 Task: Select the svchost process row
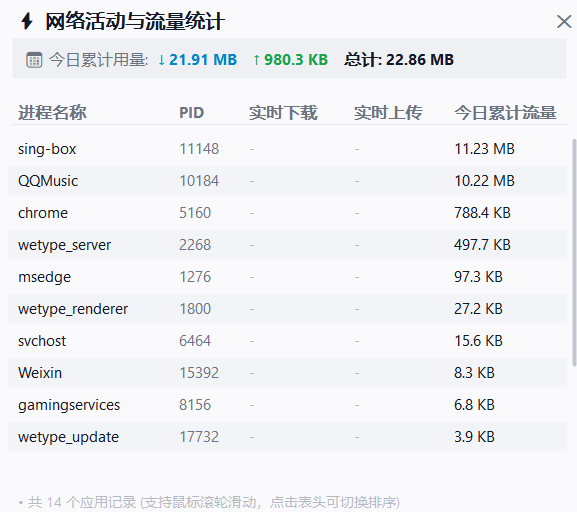click(287, 341)
